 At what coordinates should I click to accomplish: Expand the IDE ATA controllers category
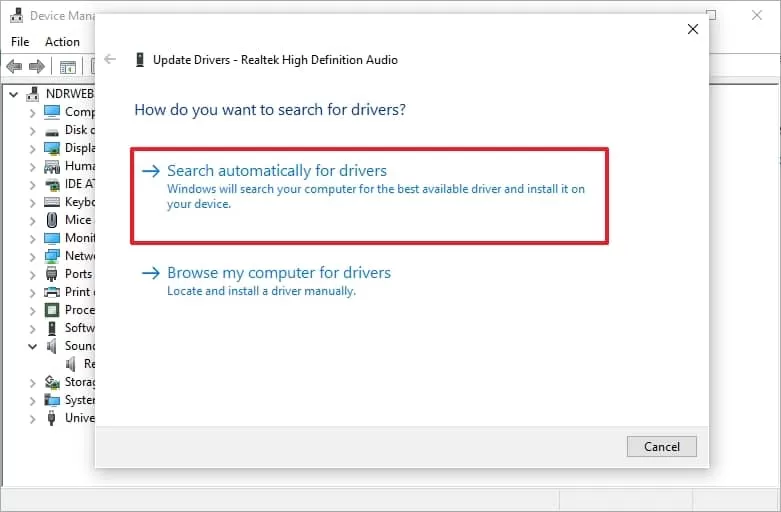click(x=33, y=184)
